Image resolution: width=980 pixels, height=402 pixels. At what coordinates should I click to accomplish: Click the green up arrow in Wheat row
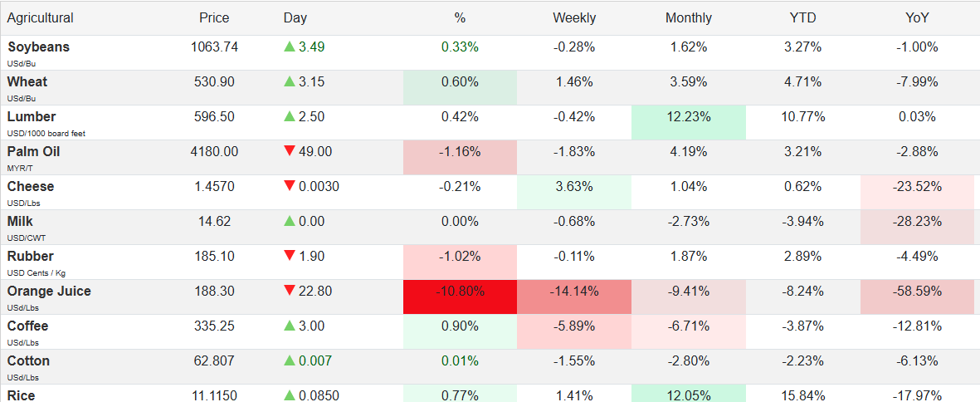[290, 82]
